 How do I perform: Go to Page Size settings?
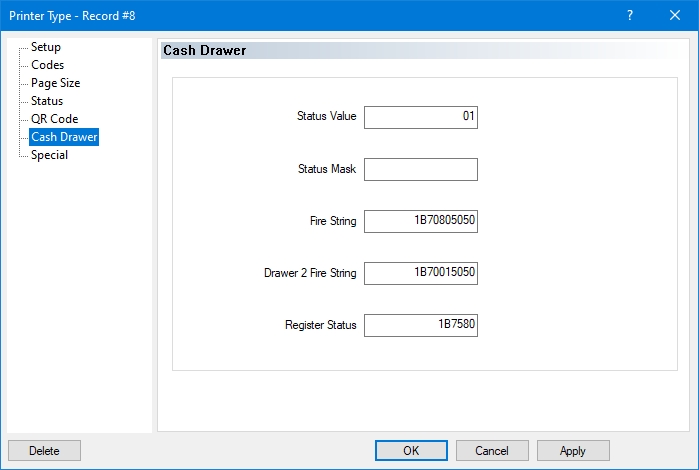coord(55,83)
